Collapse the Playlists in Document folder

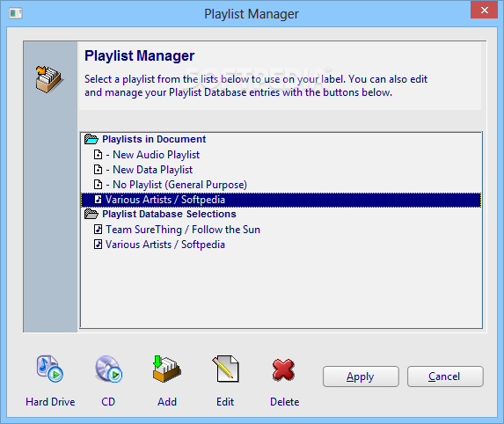91,139
